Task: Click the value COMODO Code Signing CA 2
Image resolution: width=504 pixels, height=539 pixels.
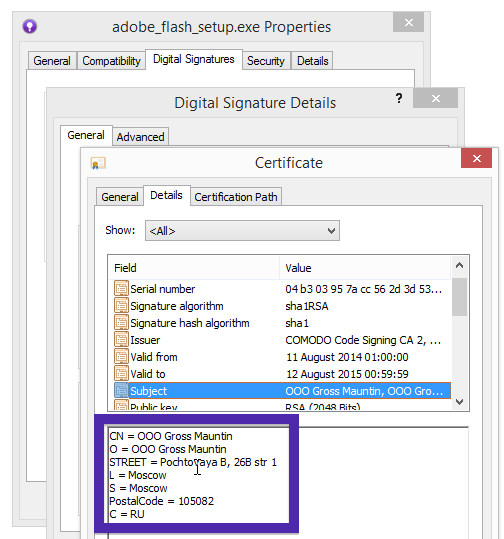Action: pyautogui.click(x=363, y=340)
